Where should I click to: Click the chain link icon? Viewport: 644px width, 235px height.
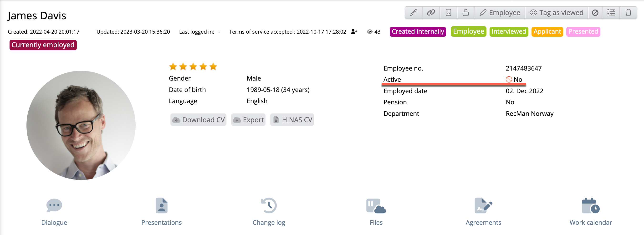pos(431,12)
